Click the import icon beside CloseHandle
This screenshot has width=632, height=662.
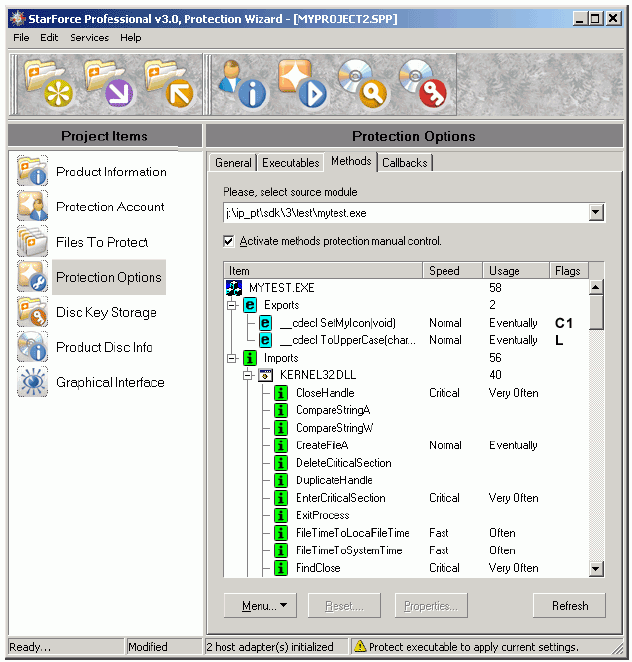click(x=281, y=393)
